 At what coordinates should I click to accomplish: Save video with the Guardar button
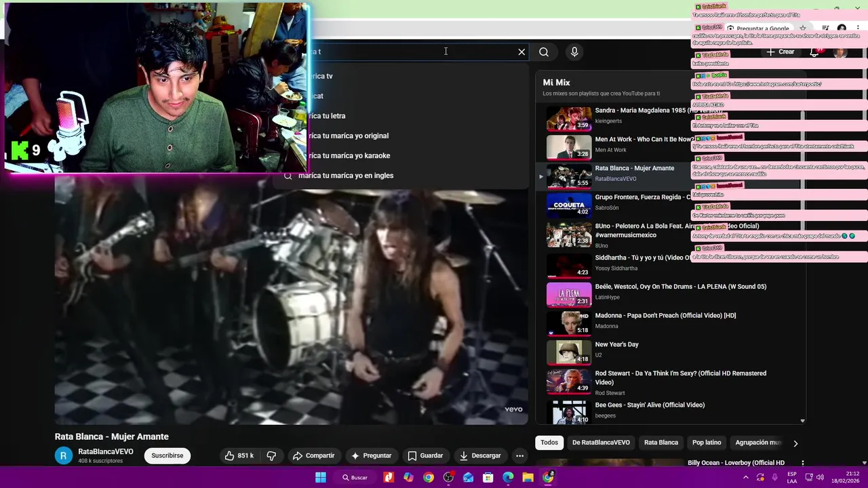[425, 455]
